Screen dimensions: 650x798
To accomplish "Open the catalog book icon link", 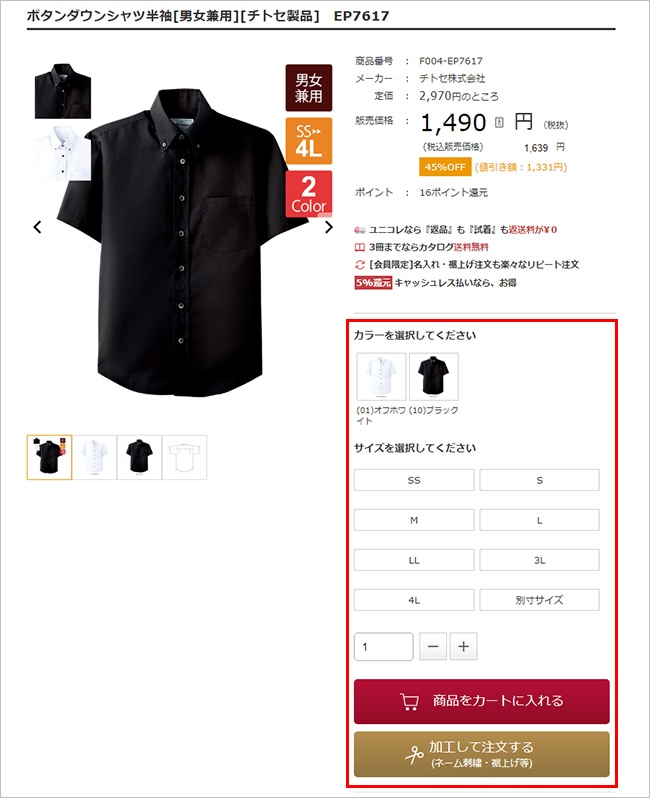I will coord(359,247).
